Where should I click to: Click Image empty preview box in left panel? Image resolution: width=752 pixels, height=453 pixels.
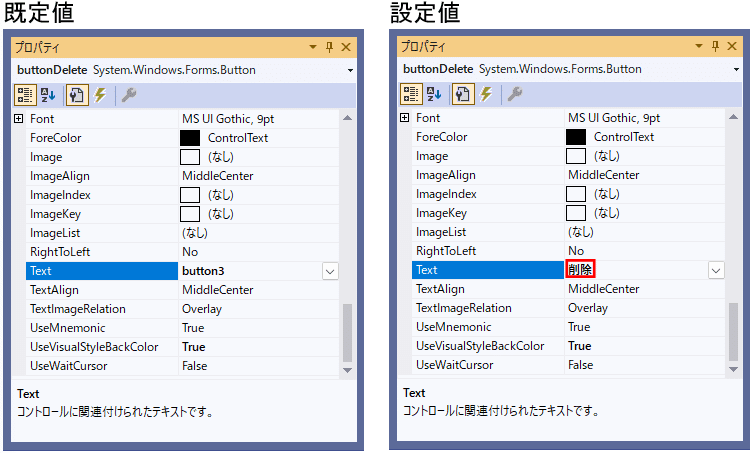tap(190, 157)
